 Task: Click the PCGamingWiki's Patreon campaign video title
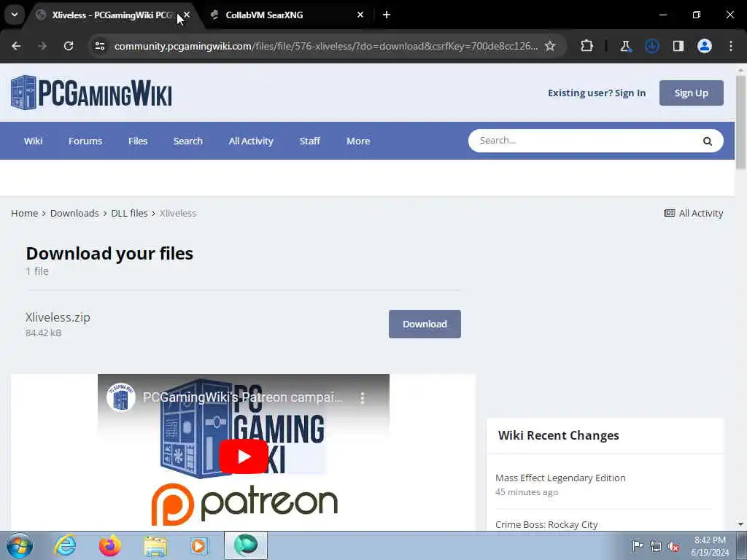pos(242,397)
